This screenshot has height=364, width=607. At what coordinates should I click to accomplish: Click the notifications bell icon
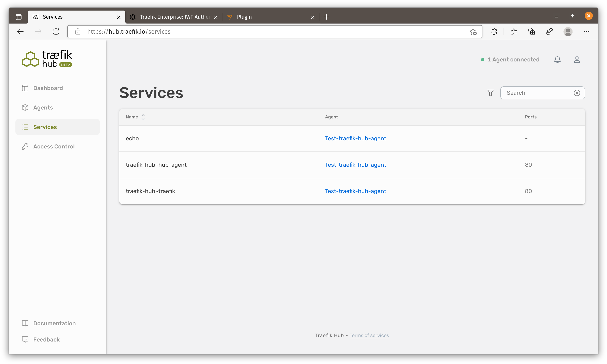pos(557,60)
